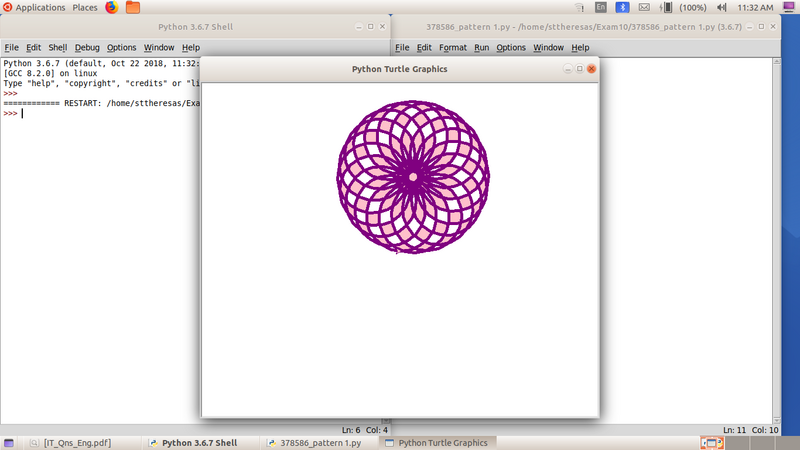Open the En keyboard layout indicator
This screenshot has height=450, width=800.
pyautogui.click(x=600, y=7)
